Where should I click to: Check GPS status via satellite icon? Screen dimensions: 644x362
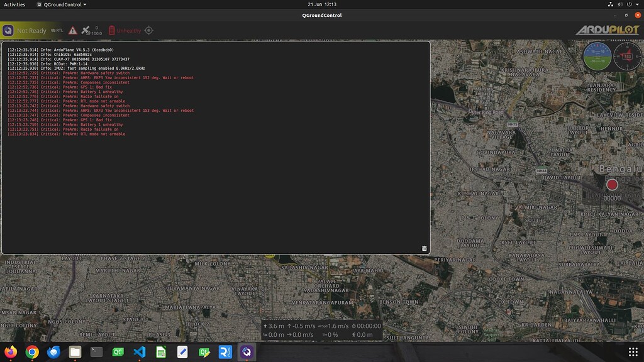pos(85,30)
